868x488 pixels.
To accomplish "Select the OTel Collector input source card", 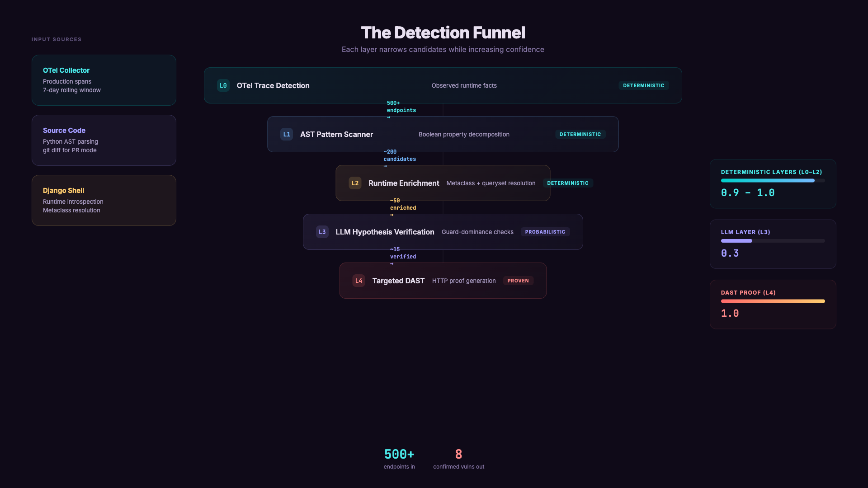I will point(104,80).
